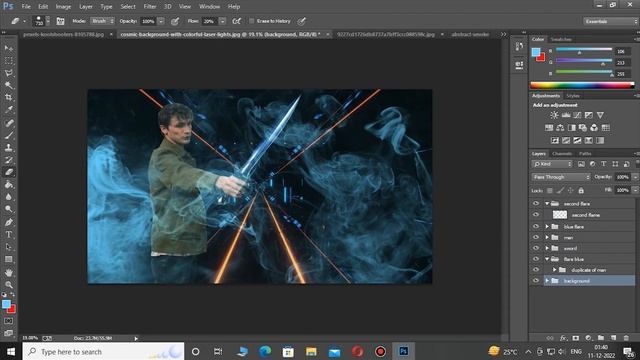Open the Filter menu
640x360 pixels.
pos(150,7)
